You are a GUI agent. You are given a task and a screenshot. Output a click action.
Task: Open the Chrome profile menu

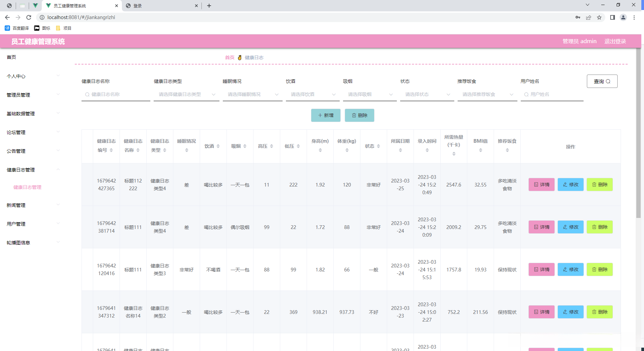[x=623, y=17]
